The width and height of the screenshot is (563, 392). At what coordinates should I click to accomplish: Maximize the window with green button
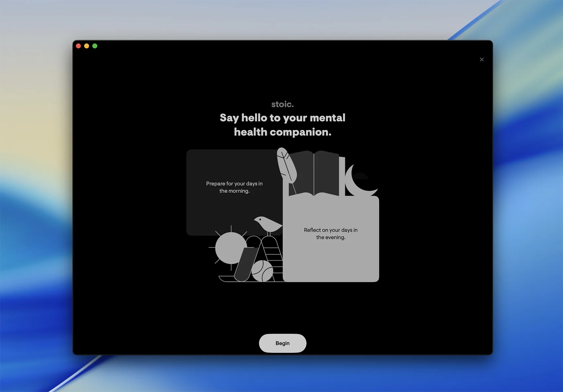coord(95,46)
